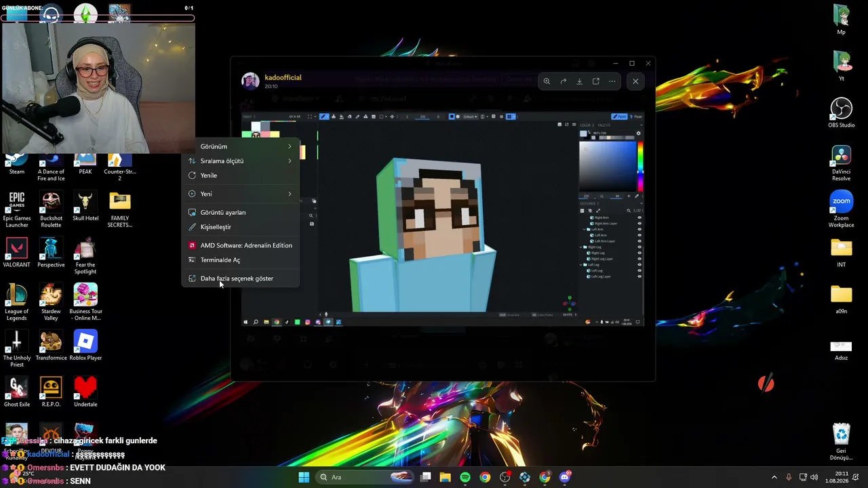Image resolution: width=868 pixels, height=488 pixels.
Task: Open the viewer's more options menu
Action: [x=612, y=81]
